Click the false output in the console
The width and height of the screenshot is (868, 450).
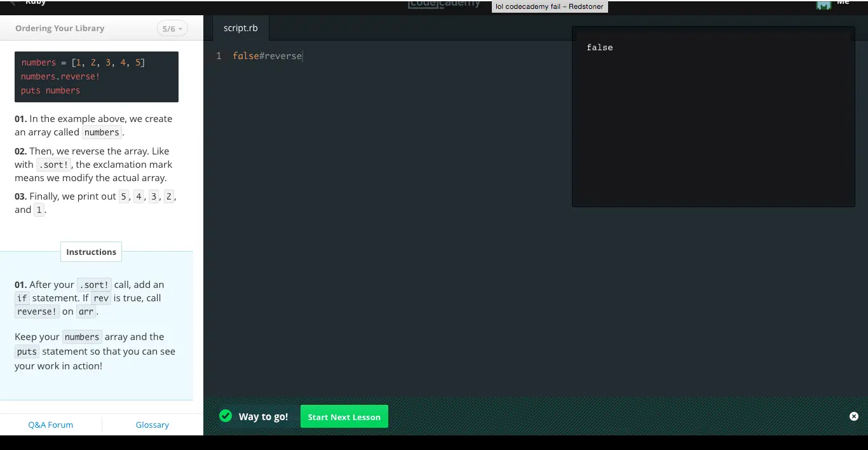click(599, 48)
